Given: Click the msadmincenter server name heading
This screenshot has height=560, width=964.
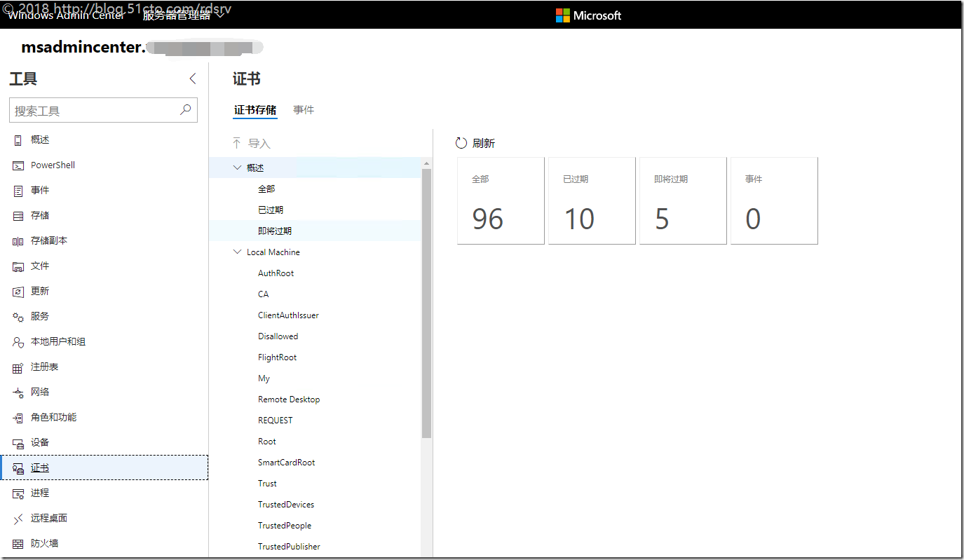Looking at the screenshot, I should click(83, 48).
